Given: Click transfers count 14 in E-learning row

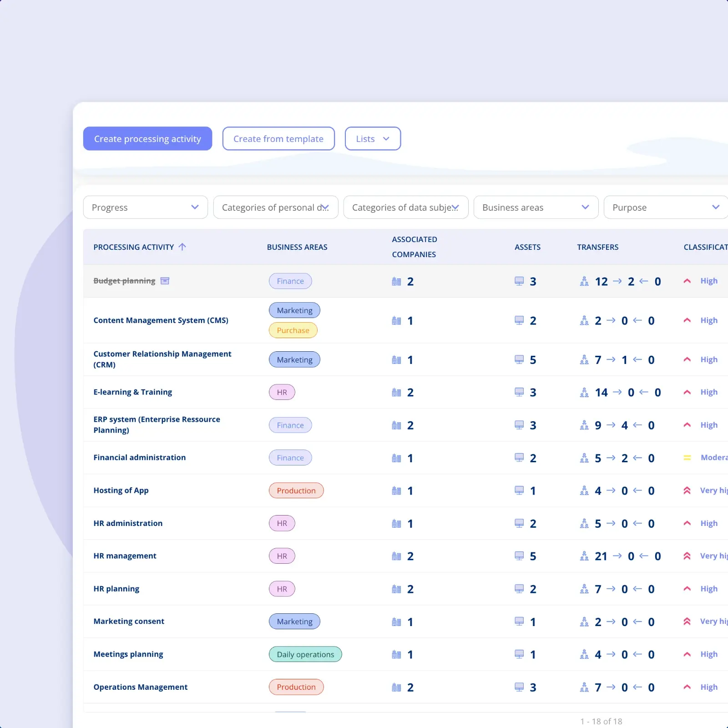Looking at the screenshot, I should click(601, 392).
